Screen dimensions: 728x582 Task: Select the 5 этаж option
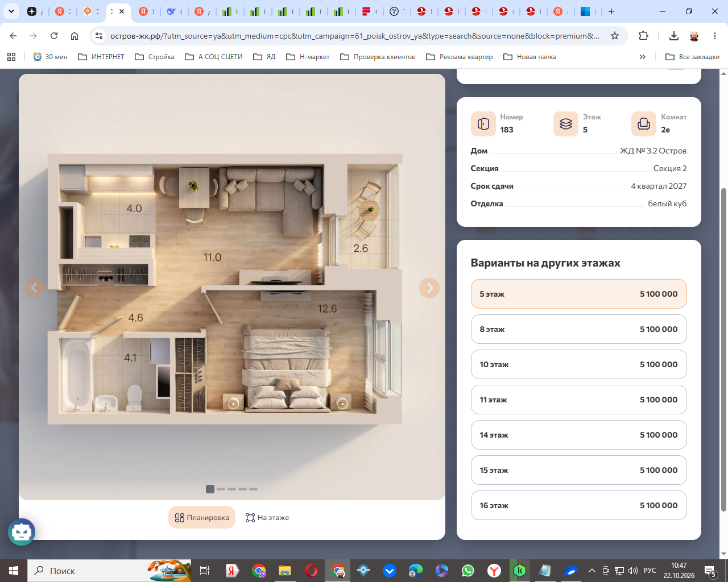point(579,294)
